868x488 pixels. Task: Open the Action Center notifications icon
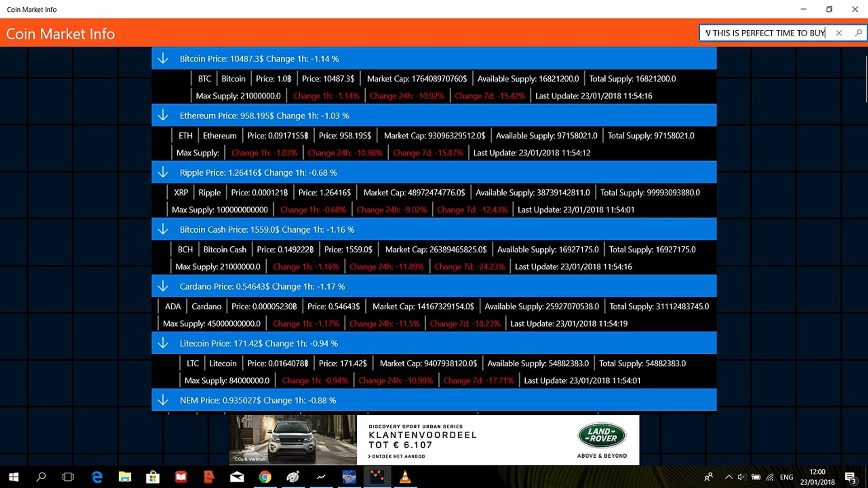tap(850, 477)
